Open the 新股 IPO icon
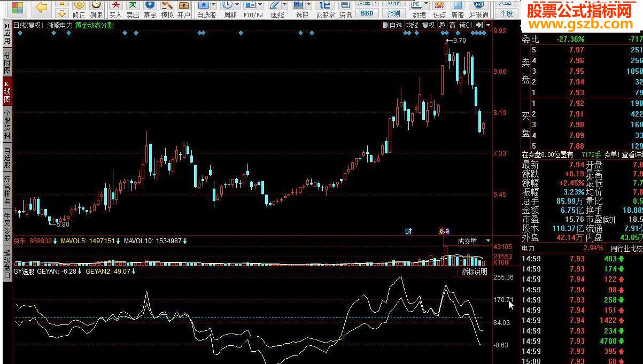Screen dimensions: 643x364 (458, 9)
